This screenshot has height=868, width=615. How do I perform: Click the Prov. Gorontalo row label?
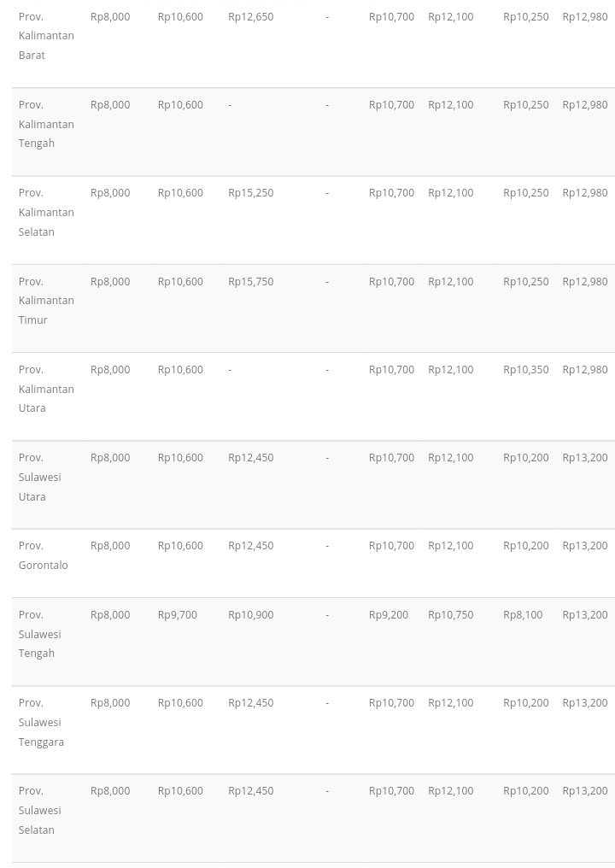[x=43, y=555]
